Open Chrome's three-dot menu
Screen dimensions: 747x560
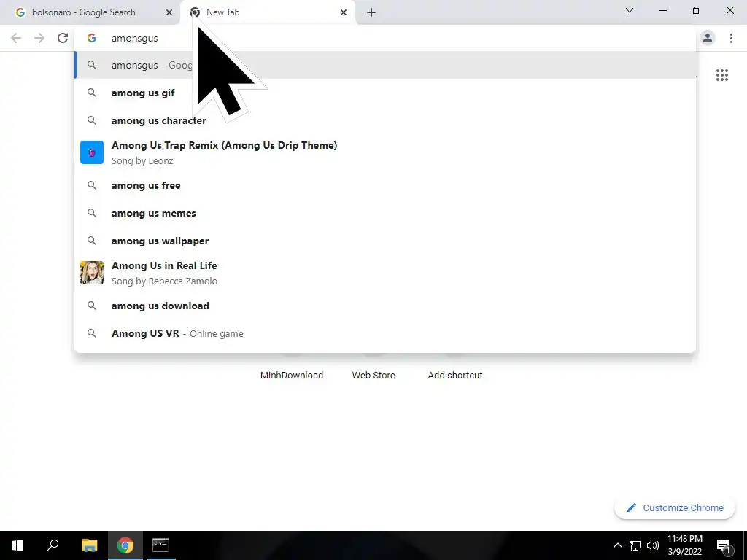731,38
